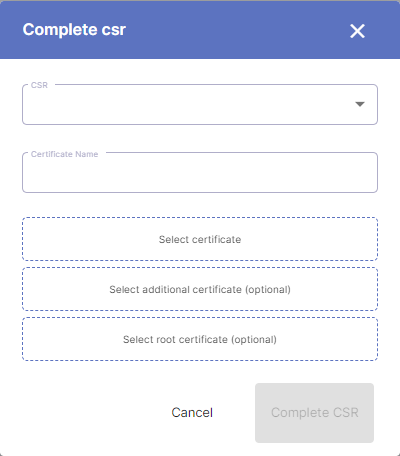This screenshot has height=456, width=400.
Task: Open the Select root certificate (optional) zone
Action: pos(200,339)
